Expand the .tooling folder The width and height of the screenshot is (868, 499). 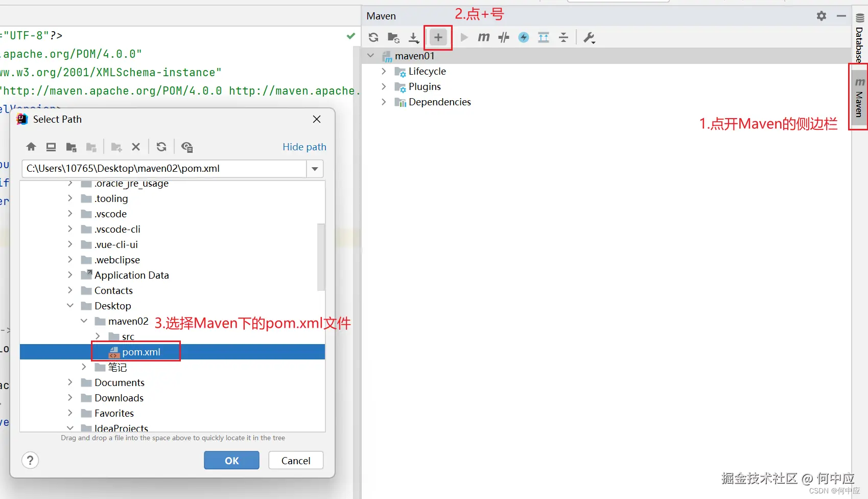(x=70, y=198)
